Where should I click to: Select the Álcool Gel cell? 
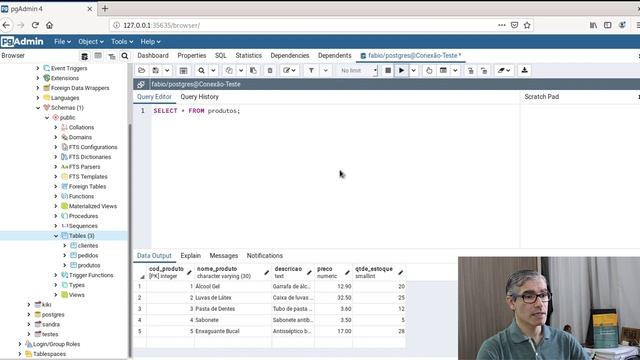point(233,287)
